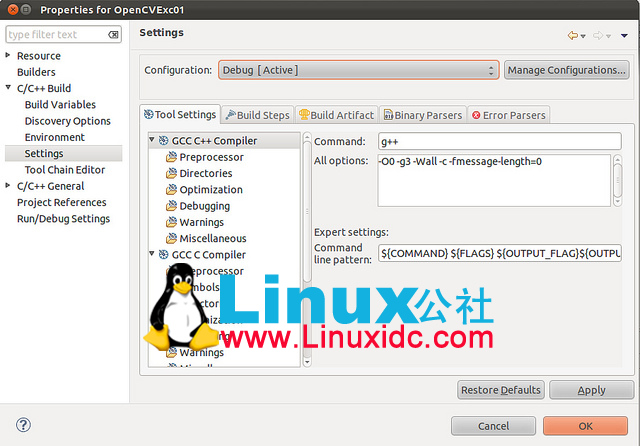Expand the Resource tree node

(8, 55)
